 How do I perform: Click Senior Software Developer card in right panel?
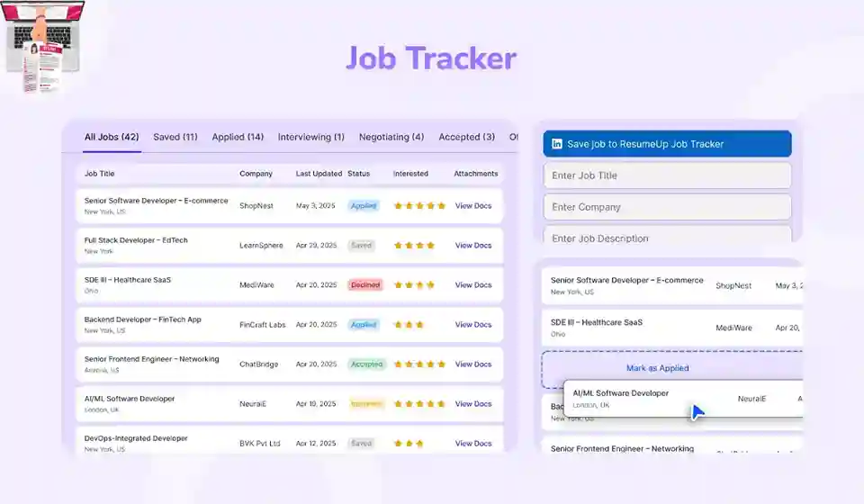pos(672,285)
